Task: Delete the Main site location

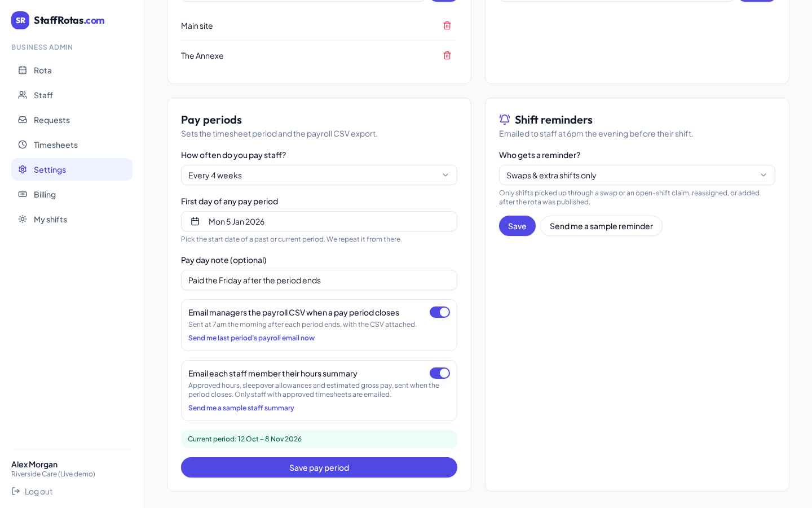Action: (447, 25)
